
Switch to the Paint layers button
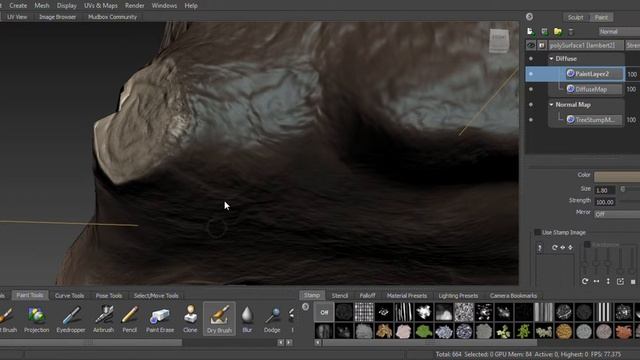(x=601, y=17)
